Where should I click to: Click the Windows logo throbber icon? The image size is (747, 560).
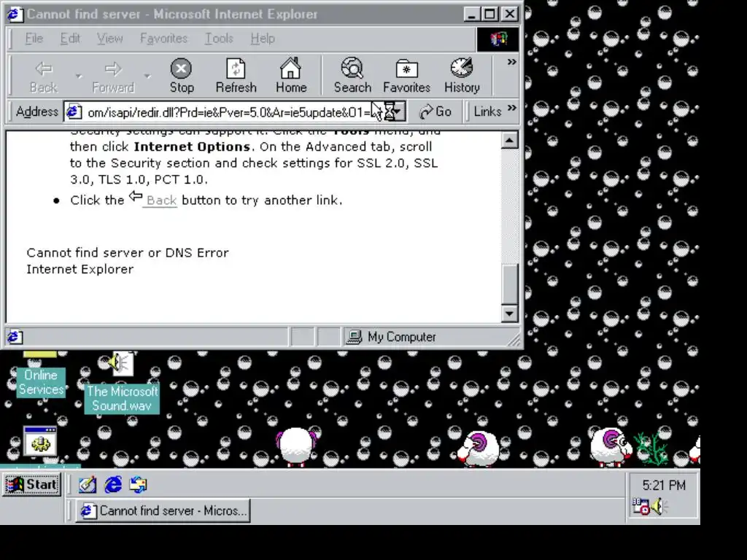pos(498,39)
